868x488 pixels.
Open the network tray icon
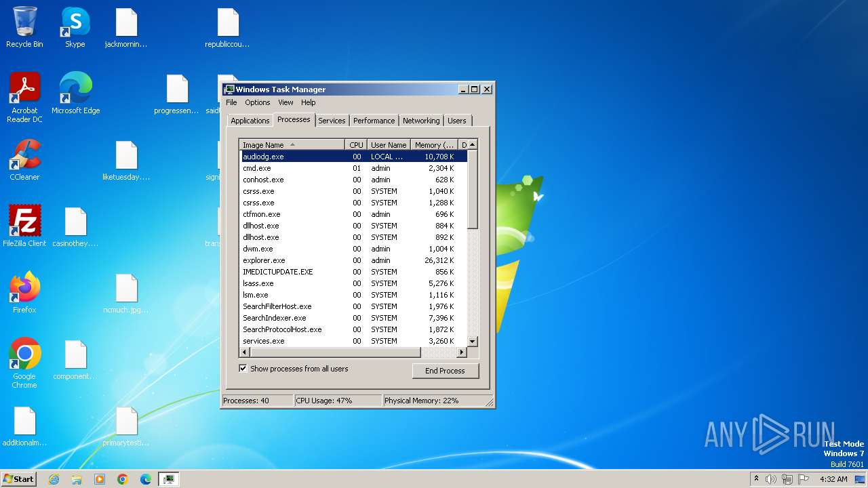point(787,479)
